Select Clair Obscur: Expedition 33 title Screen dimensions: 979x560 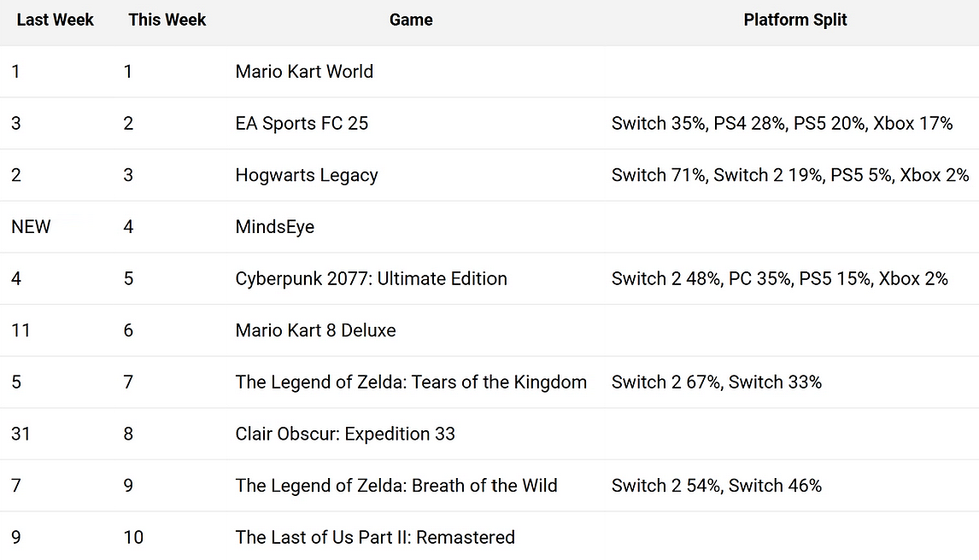coord(345,434)
